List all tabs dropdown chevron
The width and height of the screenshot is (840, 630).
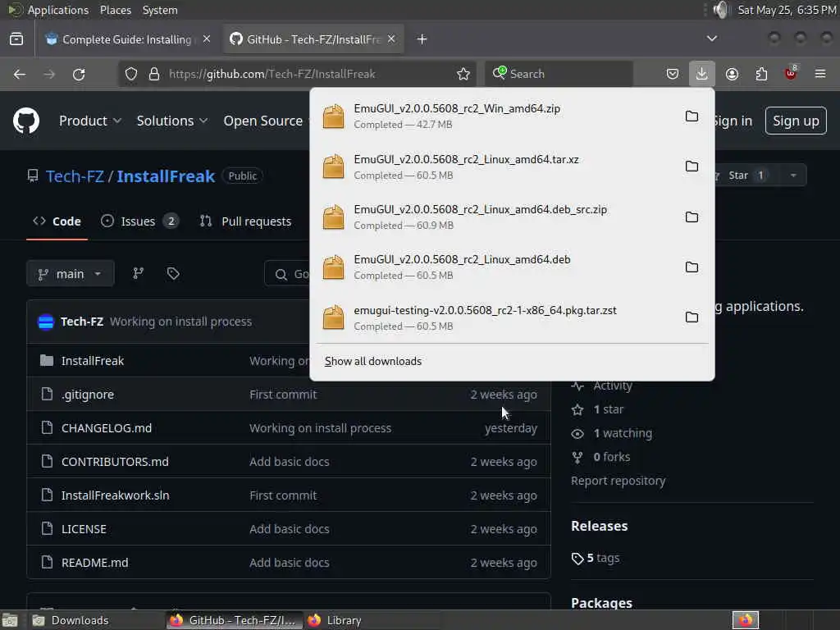point(711,39)
